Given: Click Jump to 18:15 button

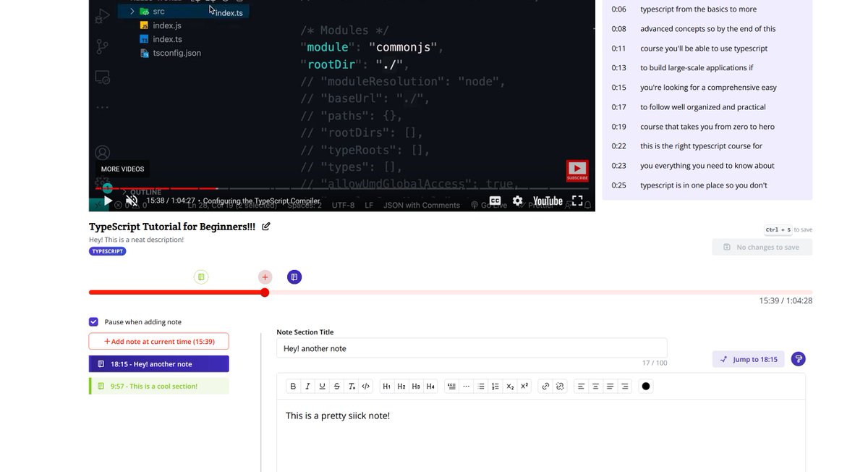Looking at the screenshot, I should click(748, 359).
